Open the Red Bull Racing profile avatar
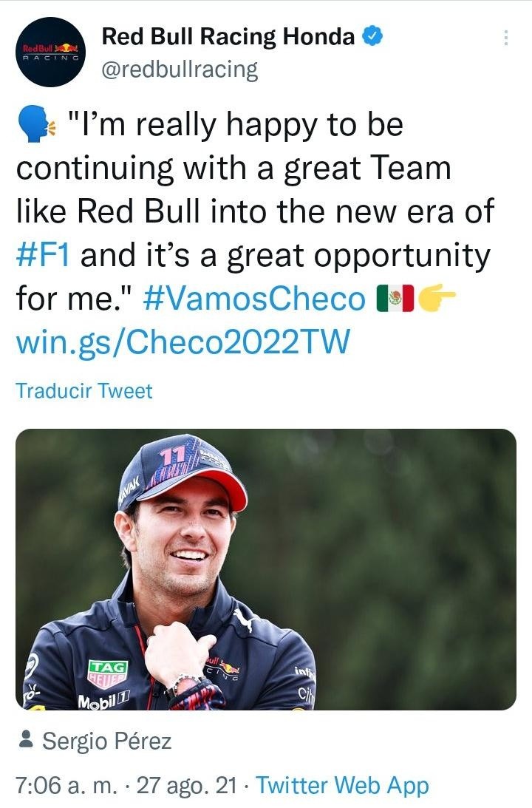The height and width of the screenshot is (808, 532). (52, 52)
